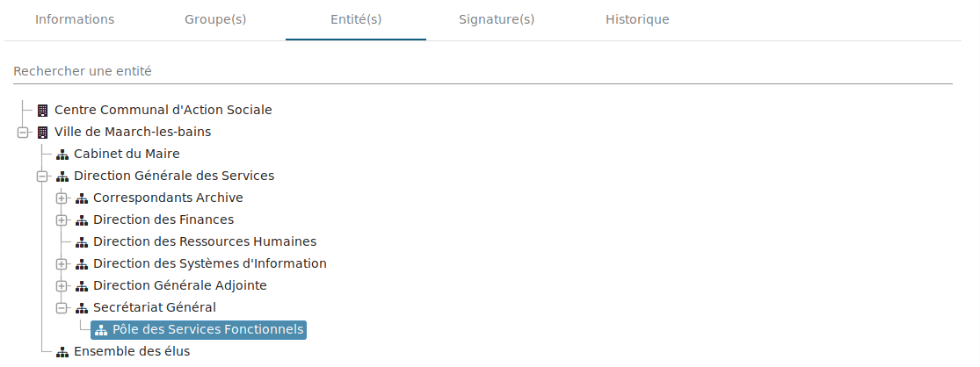Viewport: 980px width, 367px height.
Task: Click the hierarchy icon beside Correspondants Archive
Action: pos(81,198)
